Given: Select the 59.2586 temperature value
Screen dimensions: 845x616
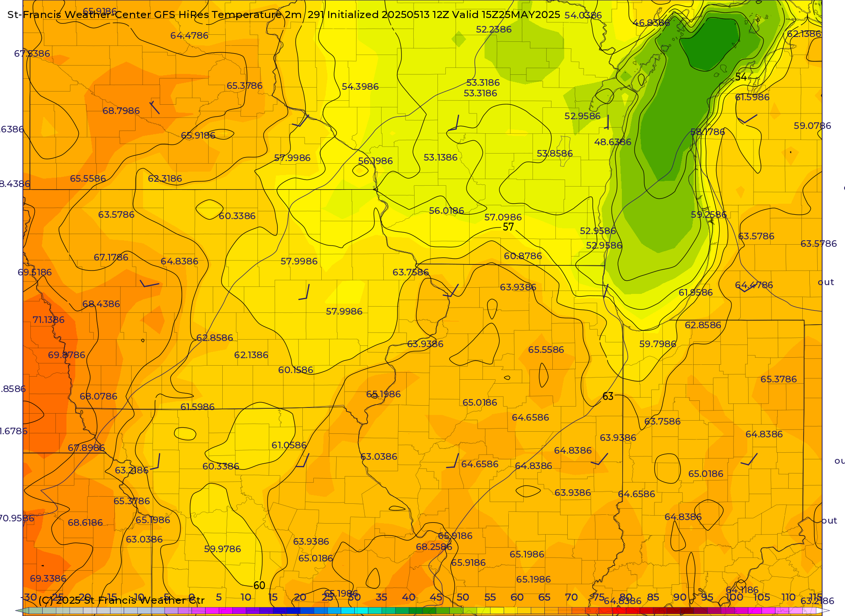Looking at the screenshot, I should point(709,215).
